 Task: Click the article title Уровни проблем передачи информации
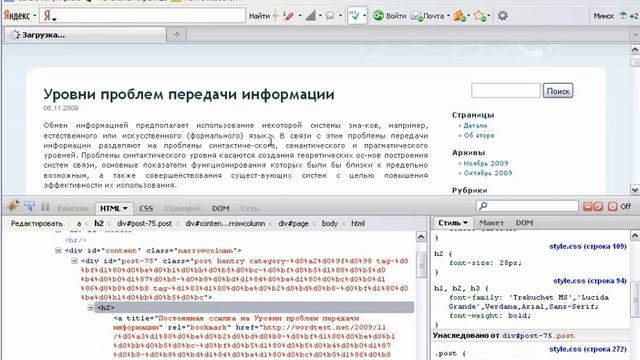[x=189, y=94]
